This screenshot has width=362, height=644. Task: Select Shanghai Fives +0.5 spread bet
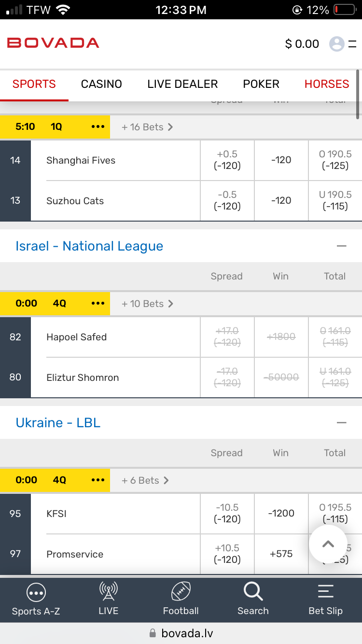(227, 160)
